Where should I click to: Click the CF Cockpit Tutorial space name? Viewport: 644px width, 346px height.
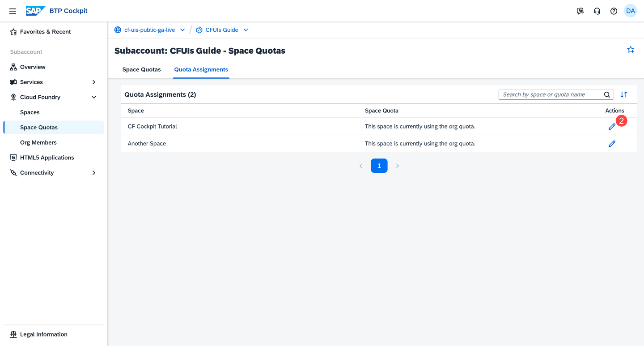point(153,127)
